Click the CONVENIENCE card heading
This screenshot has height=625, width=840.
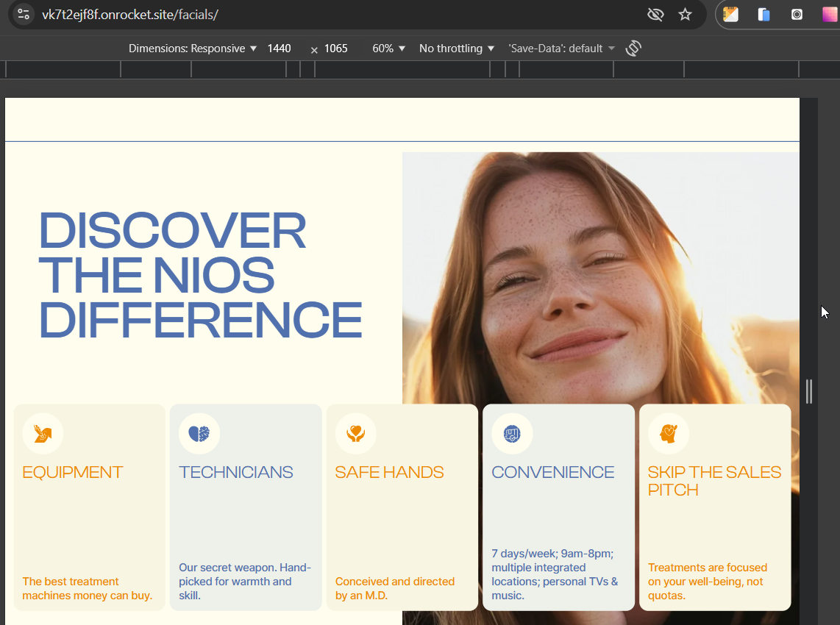552,472
